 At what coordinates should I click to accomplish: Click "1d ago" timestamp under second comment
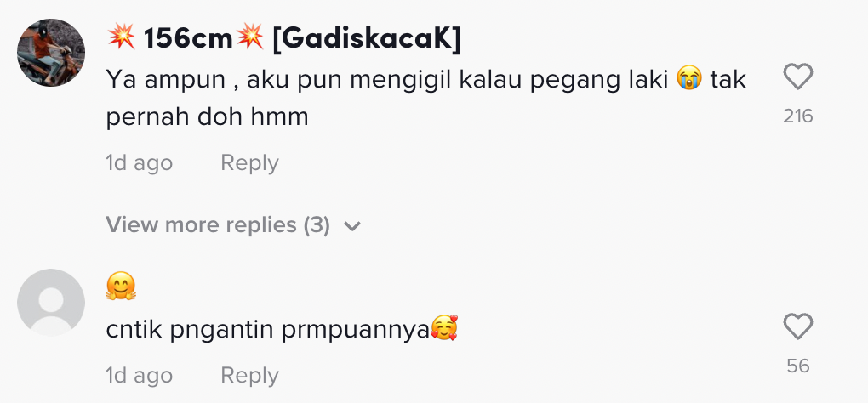coord(139,375)
